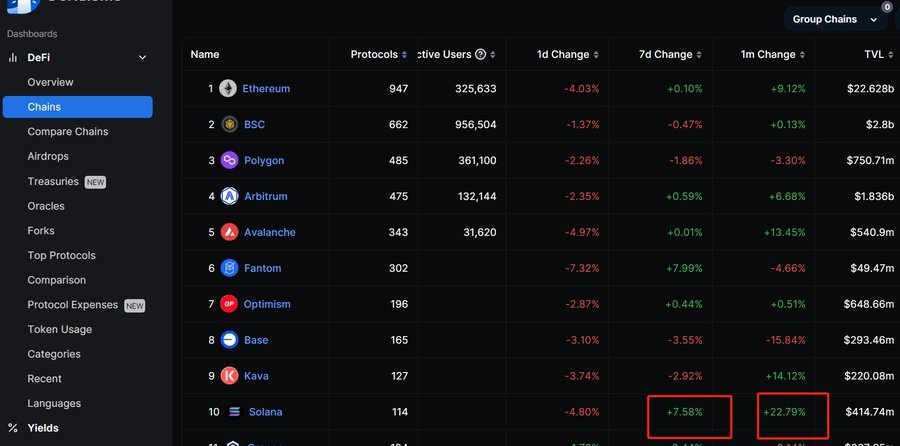Sort by the 7d Change column header
The image size is (900, 446).
pyautogui.click(x=665, y=55)
